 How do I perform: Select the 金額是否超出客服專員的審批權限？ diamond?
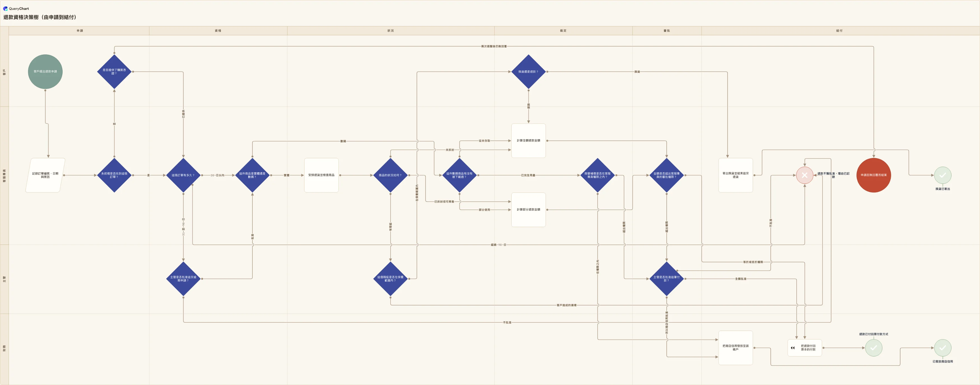pos(666,175)
